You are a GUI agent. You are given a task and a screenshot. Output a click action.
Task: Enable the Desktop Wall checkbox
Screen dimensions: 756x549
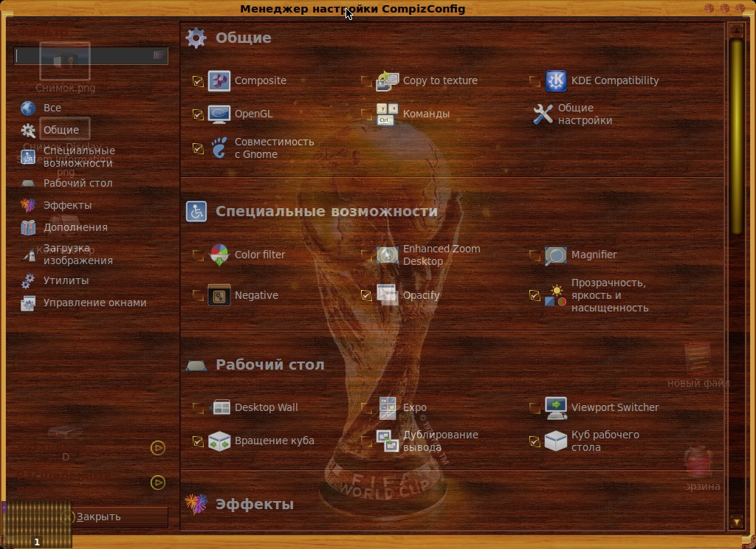pyautogui.click(x=198, y=408)
